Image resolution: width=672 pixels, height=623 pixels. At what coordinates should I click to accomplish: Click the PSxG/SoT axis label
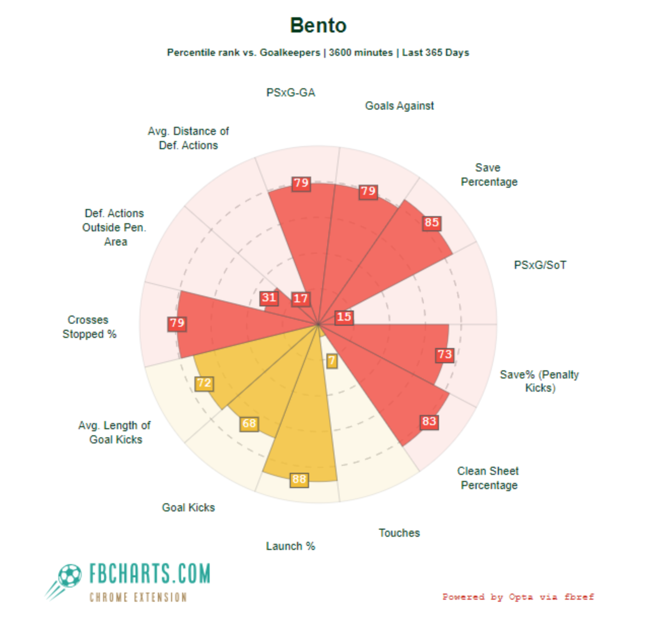540,265
